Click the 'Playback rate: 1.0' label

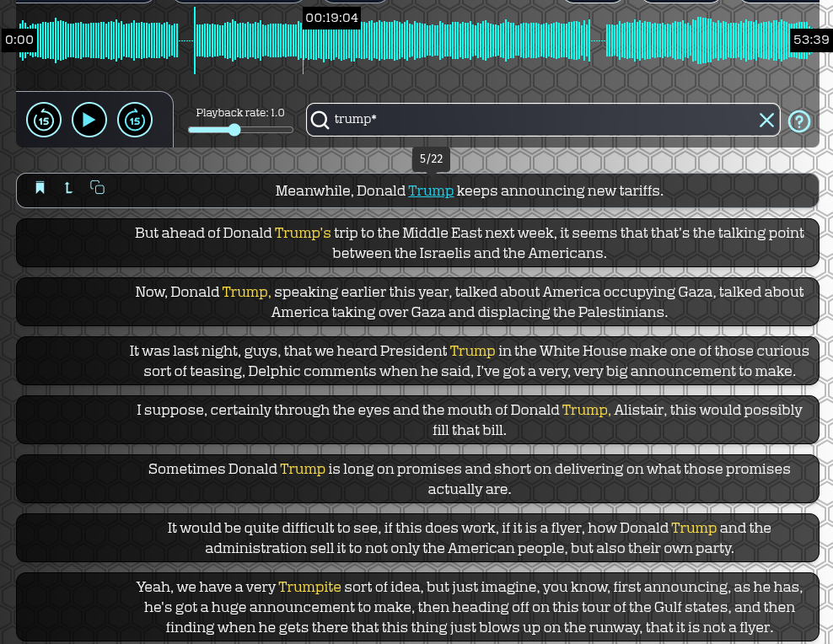pos(240,113)
